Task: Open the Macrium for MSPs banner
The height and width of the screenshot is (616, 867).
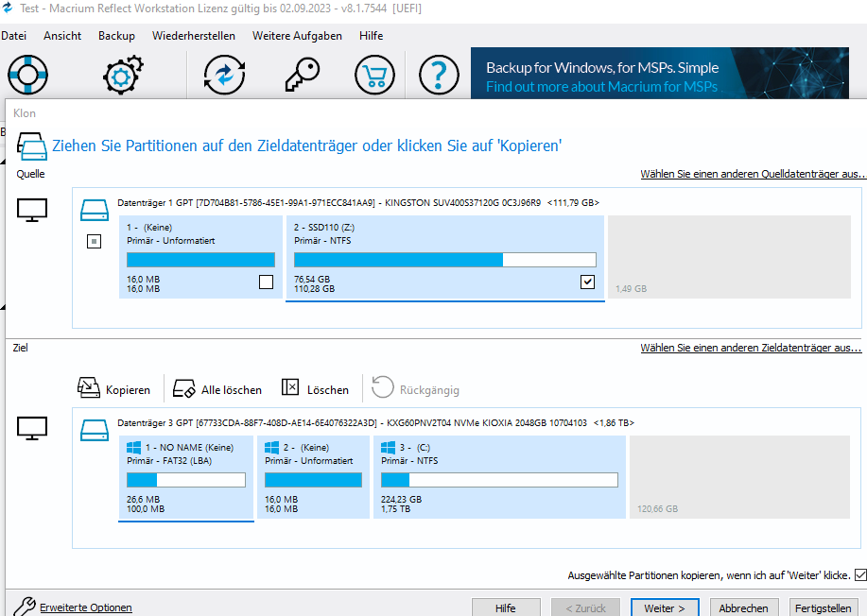Action: [660, 73]
